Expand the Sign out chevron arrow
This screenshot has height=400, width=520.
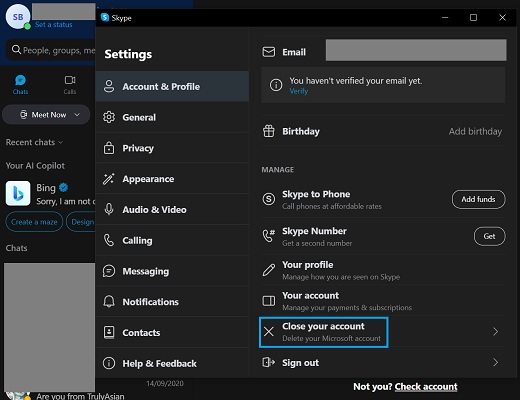[x=495, y=362]
